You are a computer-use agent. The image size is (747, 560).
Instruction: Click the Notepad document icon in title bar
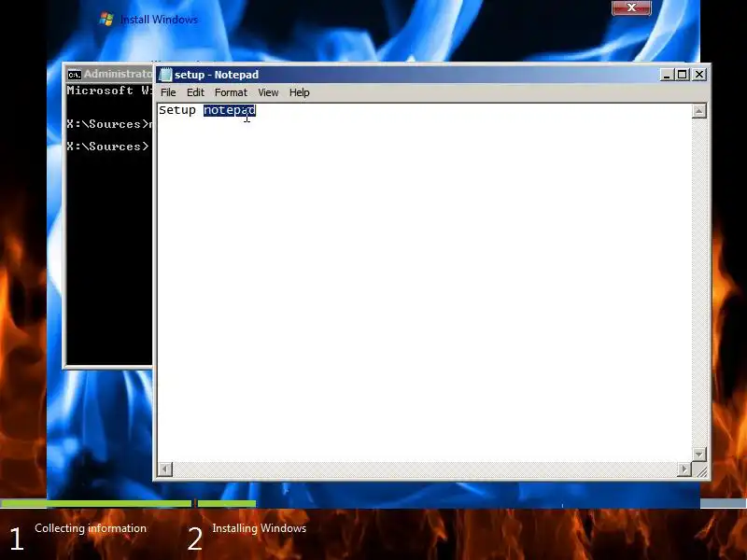pyautogui.click(x=165, y=75)
